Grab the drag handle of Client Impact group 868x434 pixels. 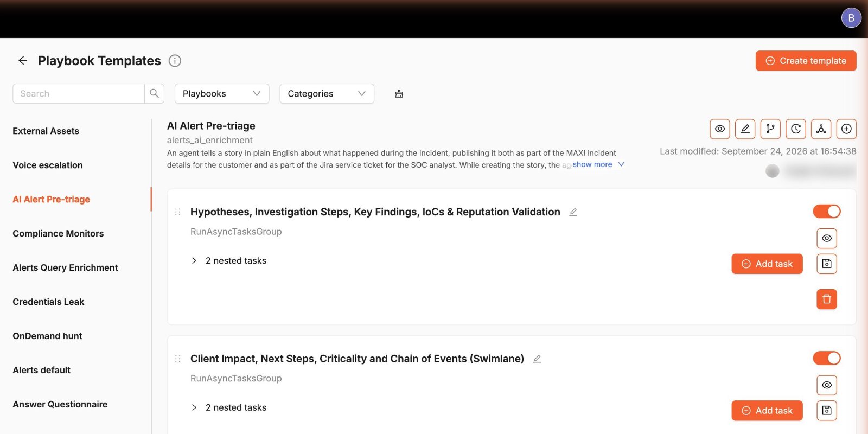(178, 359)
